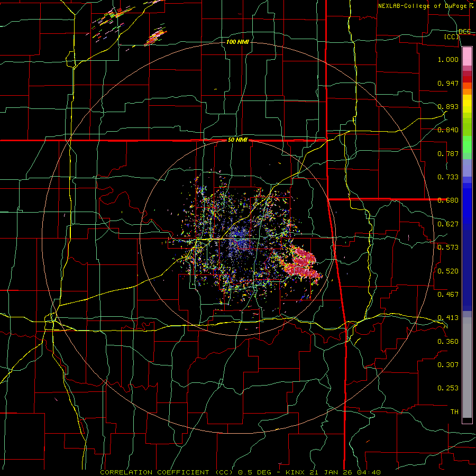
Task: Select the 0.733 legend value
Action: [x=448, y=177]
